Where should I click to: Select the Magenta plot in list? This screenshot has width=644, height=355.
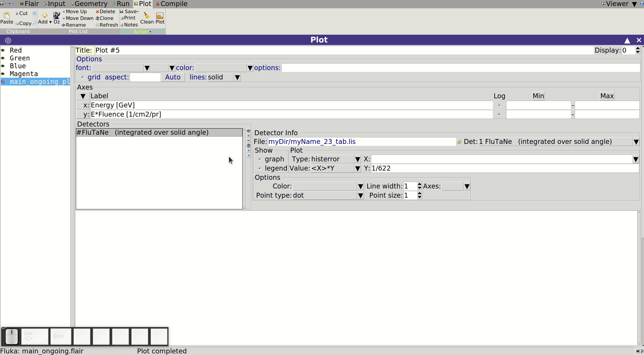coord(24,74)
